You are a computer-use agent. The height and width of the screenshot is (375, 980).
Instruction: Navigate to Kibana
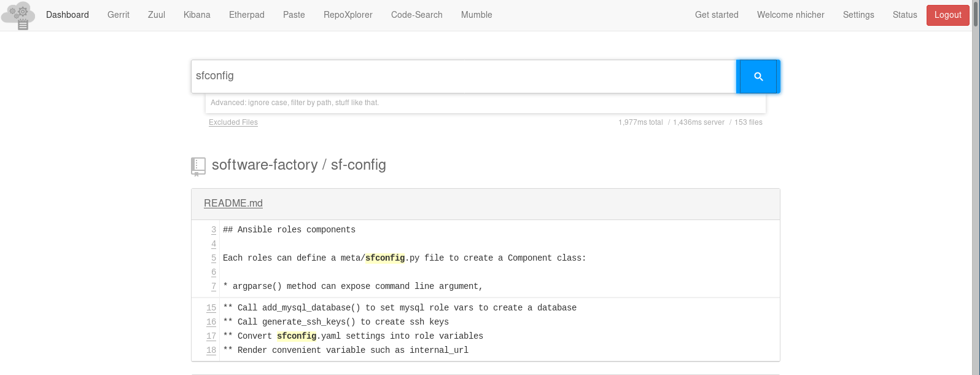point(197,15)
